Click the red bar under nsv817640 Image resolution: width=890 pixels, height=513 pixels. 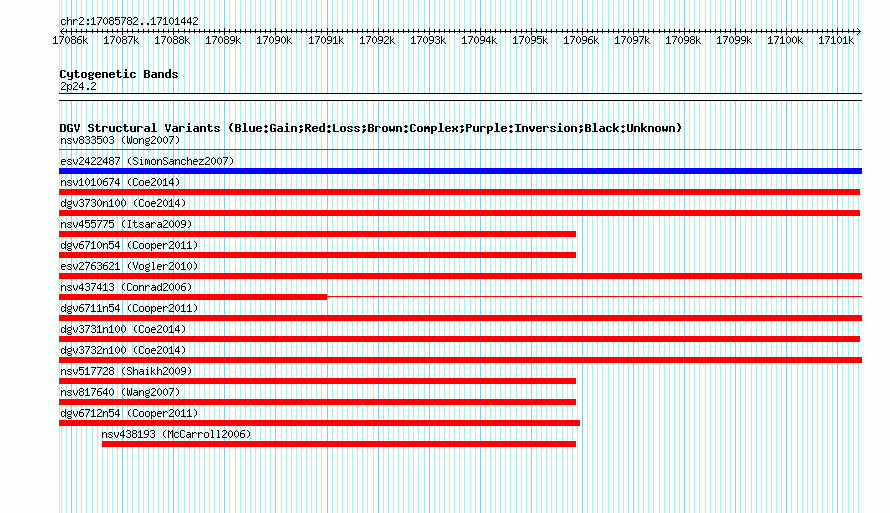click(317, 402)
